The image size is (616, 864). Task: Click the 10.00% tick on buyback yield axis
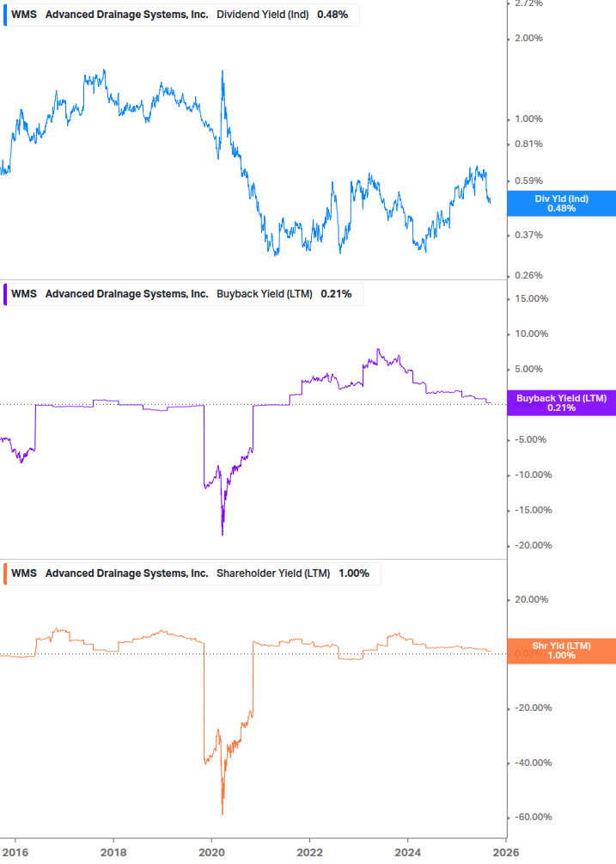pyautogui.click(x=531, y=334)
